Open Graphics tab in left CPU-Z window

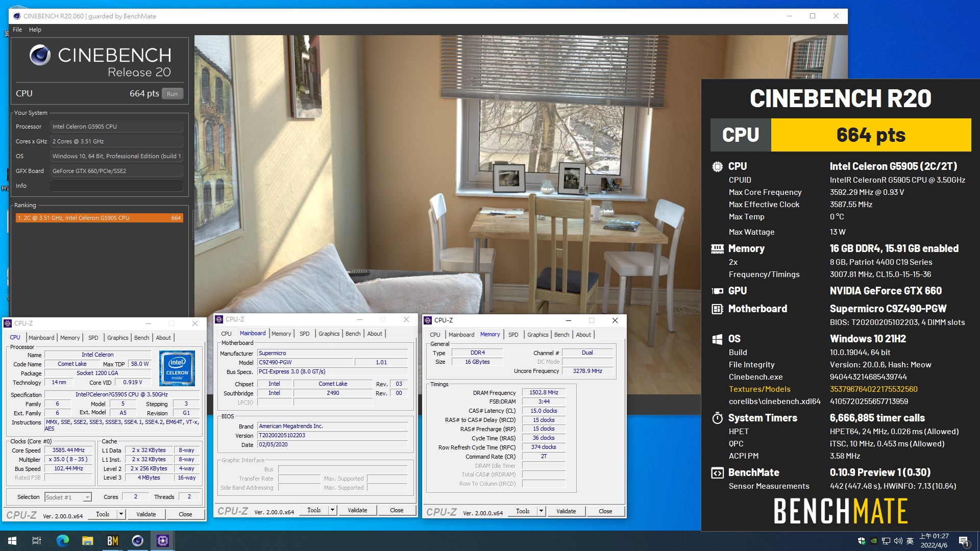(117, 338)
